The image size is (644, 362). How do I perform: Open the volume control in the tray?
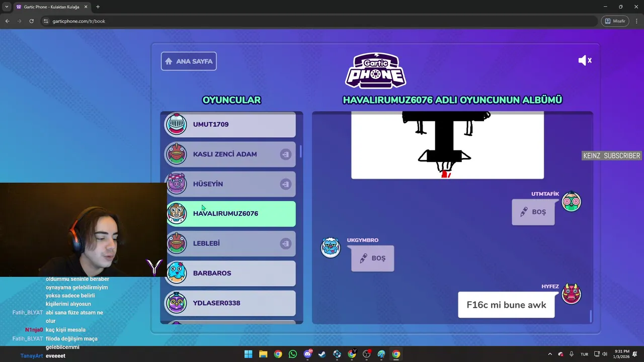tap(604, 354)
